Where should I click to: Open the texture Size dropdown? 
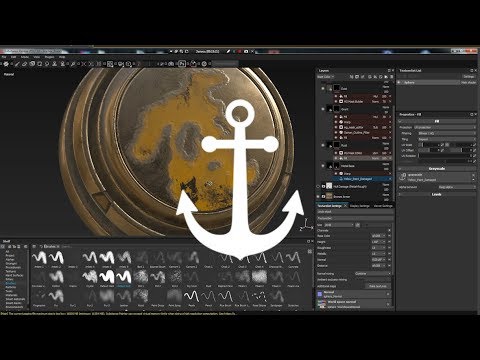coord(339,225)
